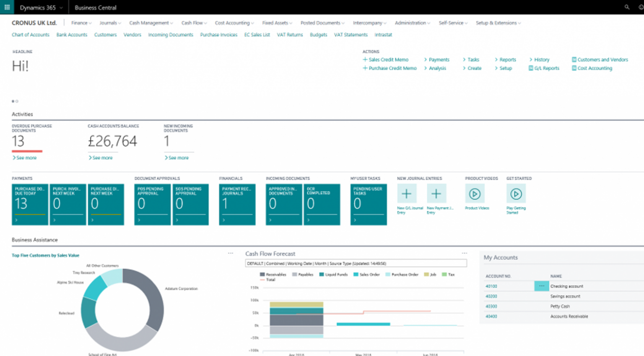Open VAT Returns page

click(x=290, y=35)
